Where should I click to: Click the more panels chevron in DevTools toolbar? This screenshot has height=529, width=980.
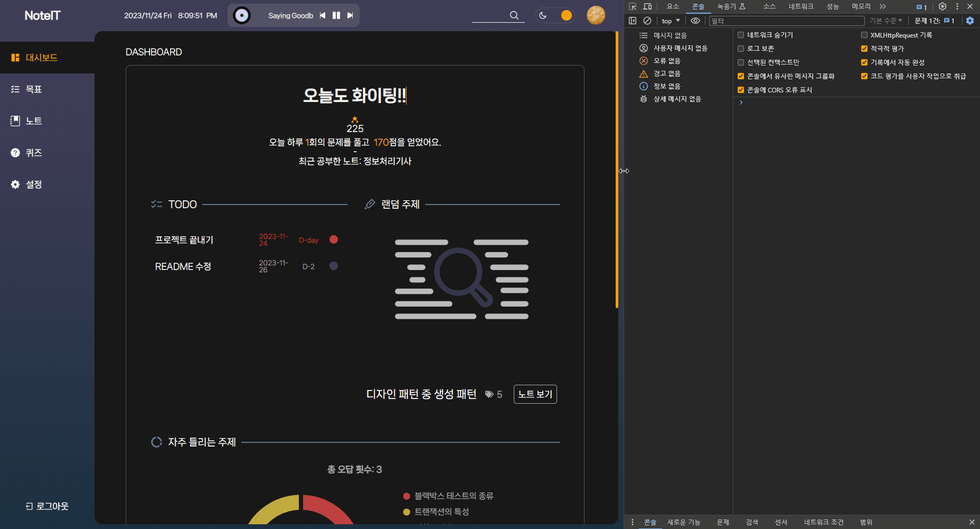tap(882, 6)
